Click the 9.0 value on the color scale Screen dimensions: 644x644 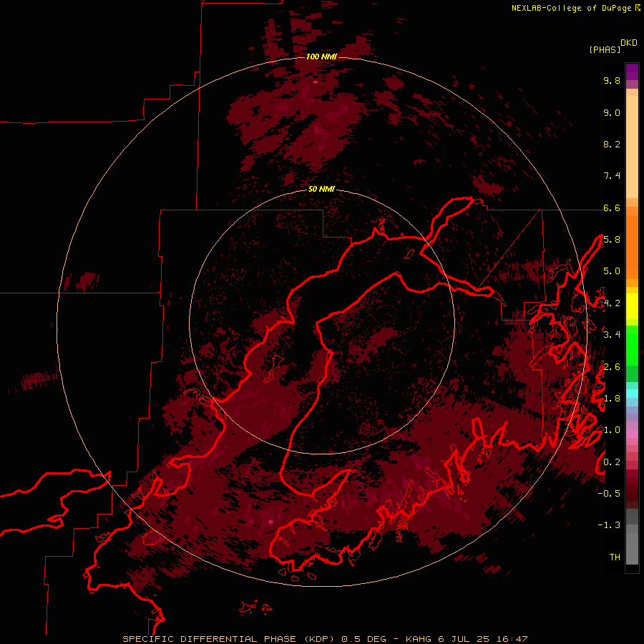pyautogui.click(x=612, y=113)
